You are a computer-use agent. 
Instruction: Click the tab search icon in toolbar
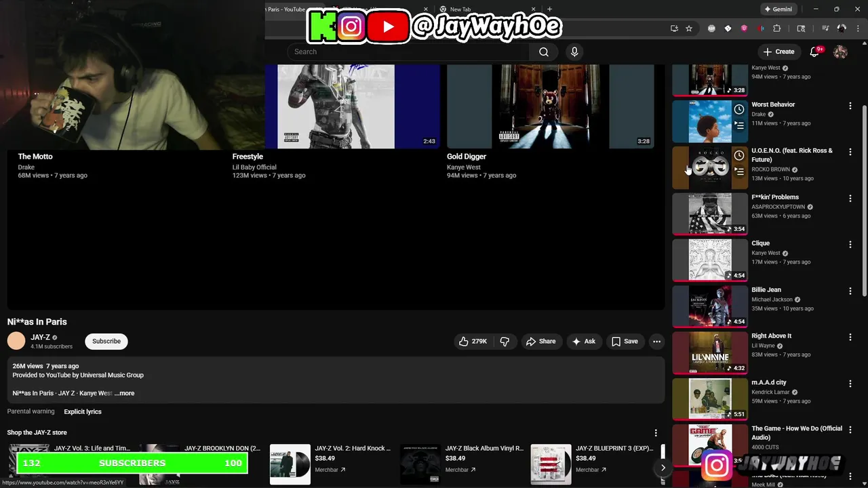[801, 28]
